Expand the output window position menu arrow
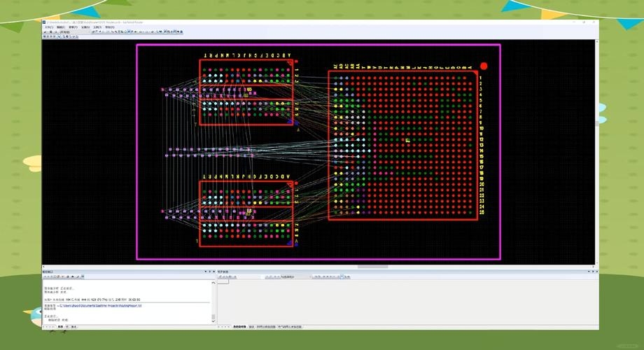The height and width of the screenshot is (350, 644). (x=205, y=271)
